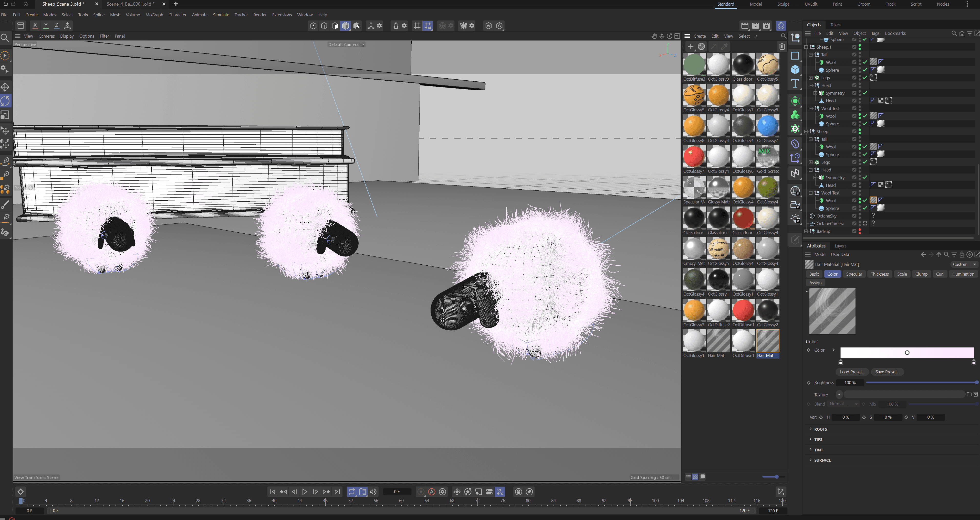Screen dimensions: 980x520
Task: Toggle X-axis lock icon
Action: tap(35, 26)
